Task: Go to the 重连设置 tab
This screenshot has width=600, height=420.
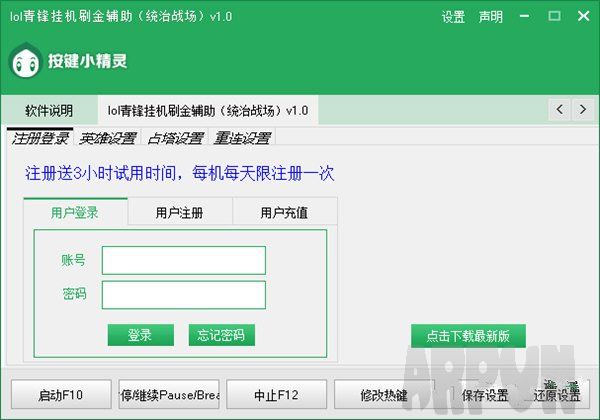Action: (242, 138)
